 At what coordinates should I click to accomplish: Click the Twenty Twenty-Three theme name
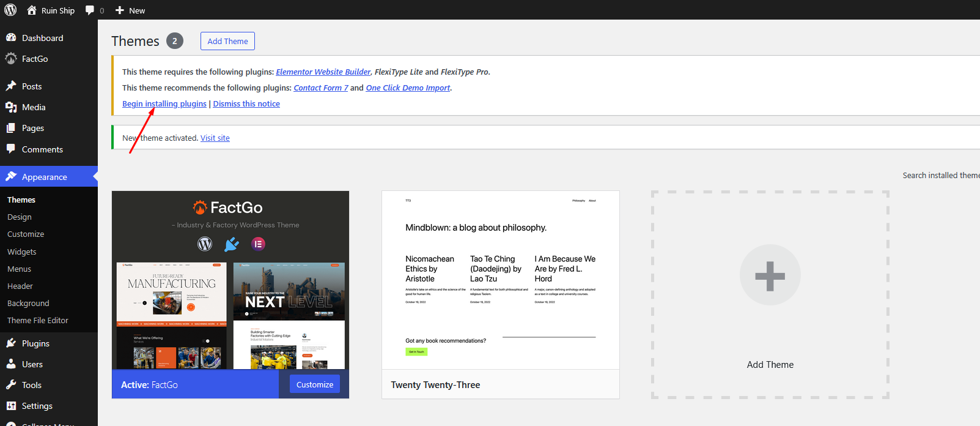point(435,385)
